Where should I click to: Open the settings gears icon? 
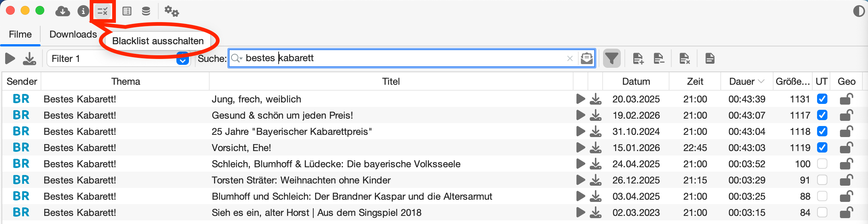coord(172,11)
